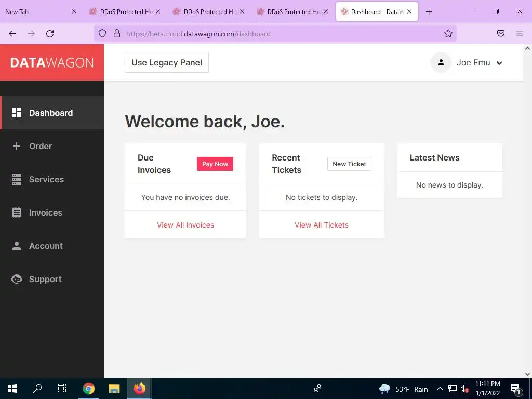Screen dimensions: 532x399
Task: Click the muted volume tray icon
Action: pyautogui.click(x=464, y=389)
